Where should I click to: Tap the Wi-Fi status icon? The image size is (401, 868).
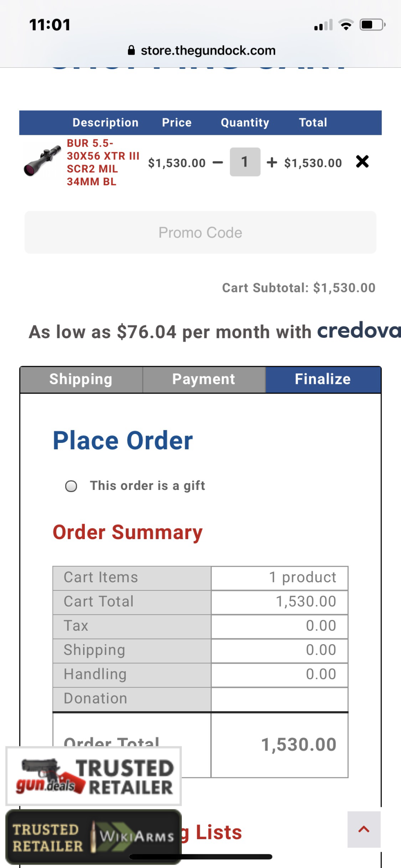[346, 25]
